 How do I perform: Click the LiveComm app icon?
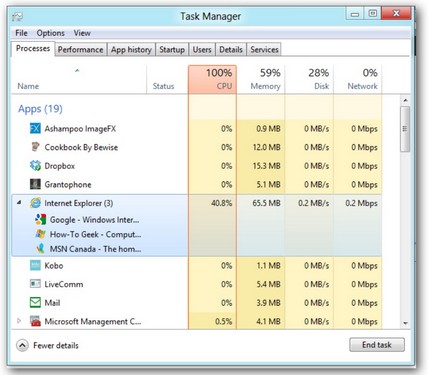pyautogui.click(x=35, y=284)
